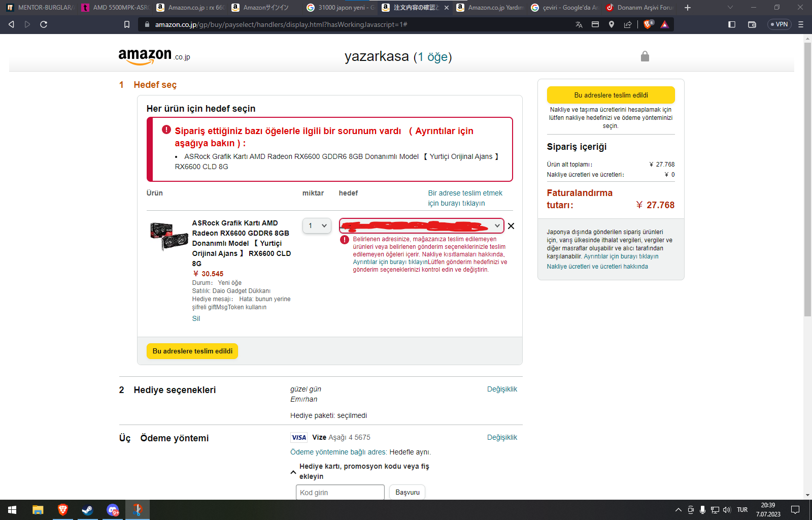Image resolution: width=812 pixels, height=520 pixels.
Task: Open Discord from the taskbar
Action: click(113, 510)
